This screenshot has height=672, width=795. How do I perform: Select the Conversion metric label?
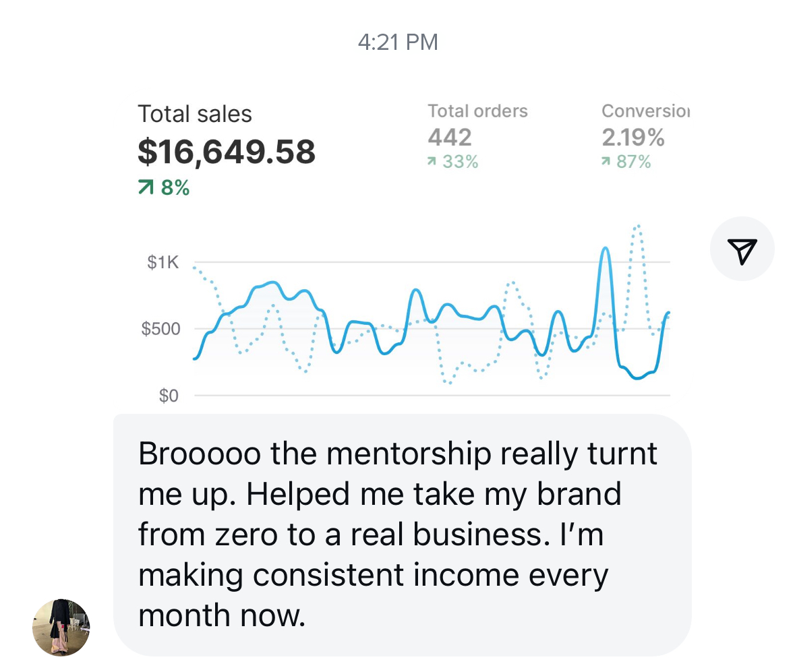tap(645, 111)
